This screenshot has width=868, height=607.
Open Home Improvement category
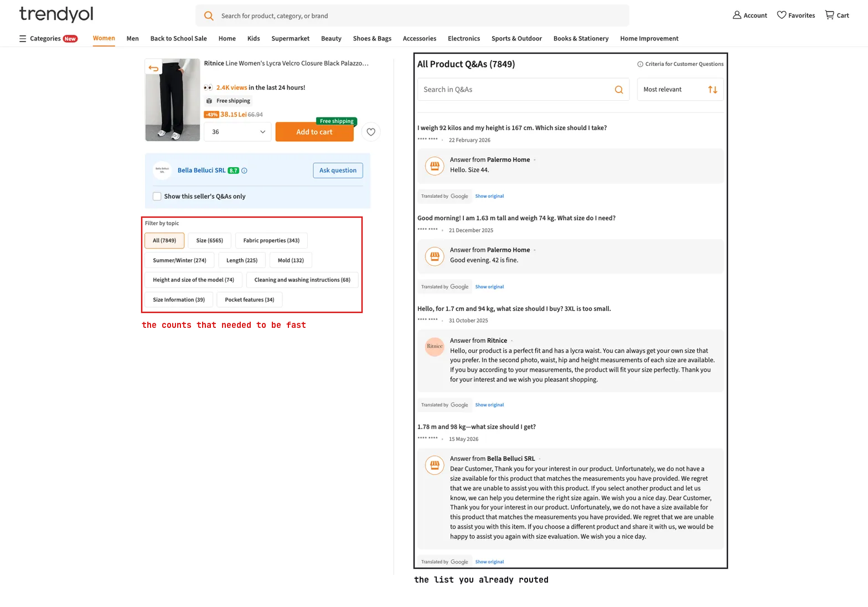(649, 39)
